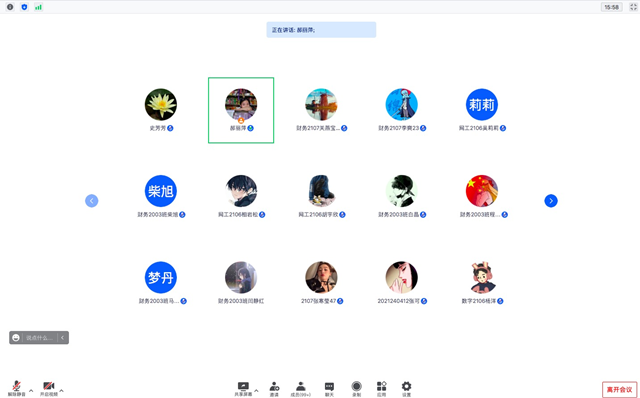Select the avatar with blue jacket back
Viewport: 640px width, 398px height.
[x=321, y=191]
